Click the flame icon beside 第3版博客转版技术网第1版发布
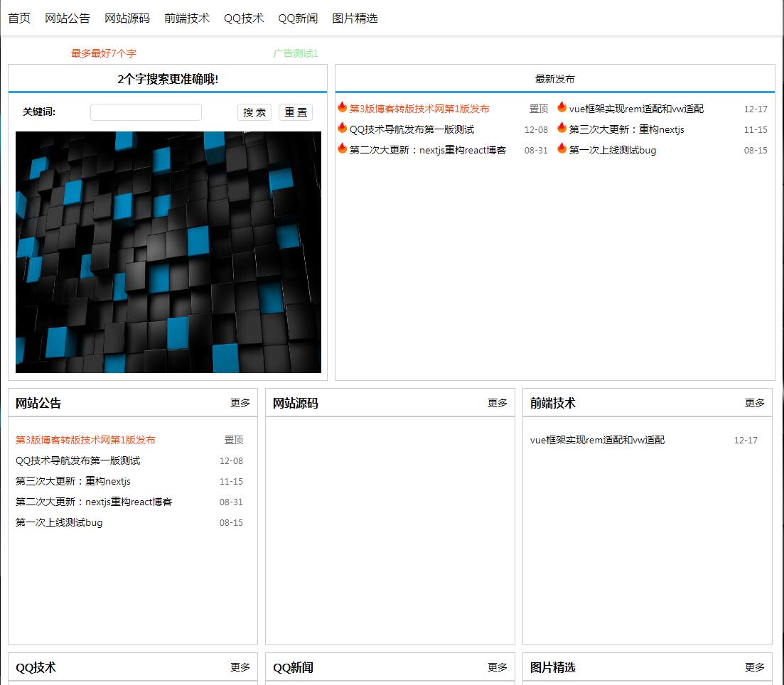Screen dimensions: 784x685 tap(343, 107)
